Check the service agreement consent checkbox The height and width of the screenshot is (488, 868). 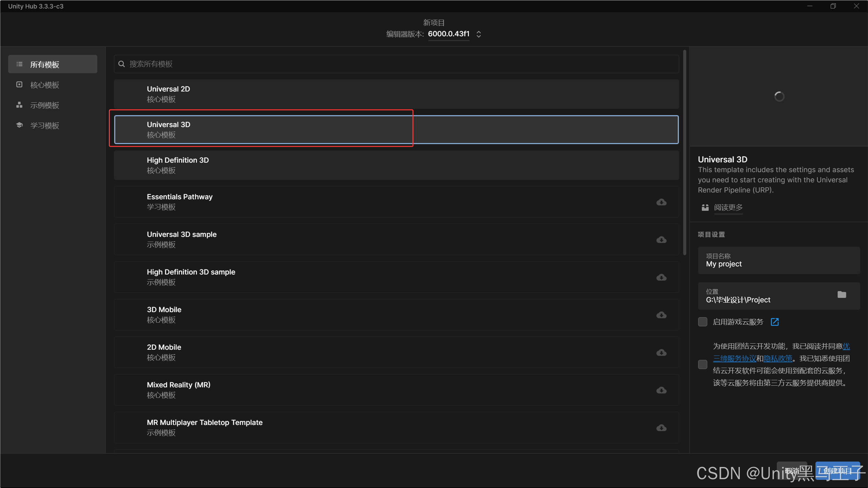[x=703, y=365]
